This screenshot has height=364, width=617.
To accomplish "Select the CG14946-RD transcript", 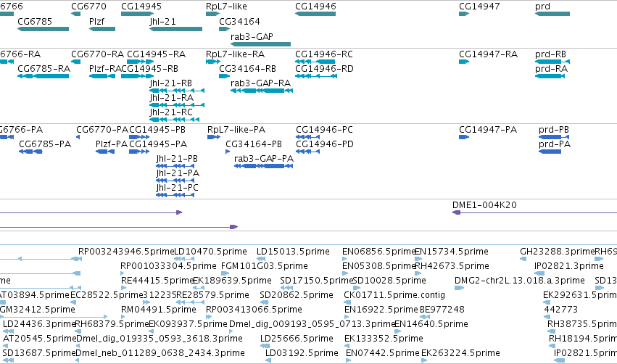I will (316, 76).
